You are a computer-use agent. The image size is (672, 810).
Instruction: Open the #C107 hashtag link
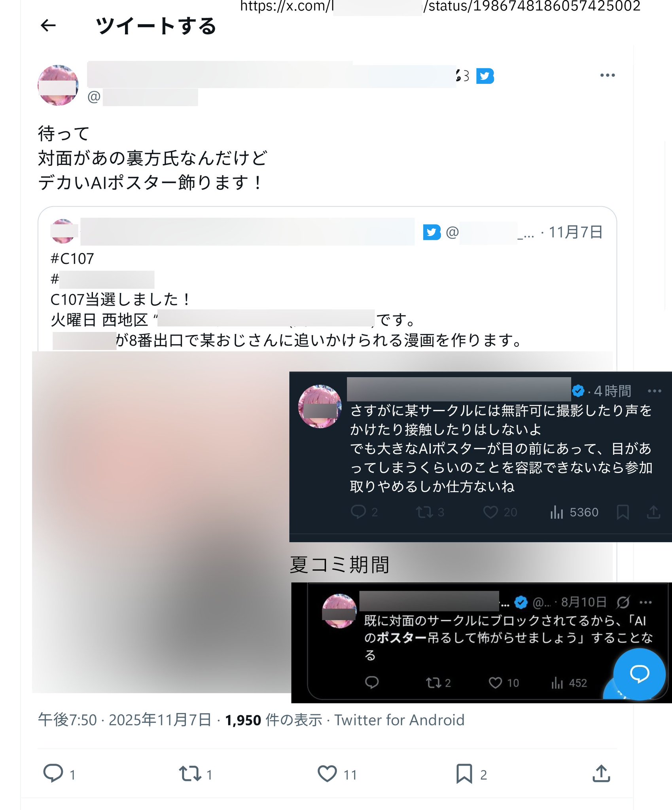click(72, 259)
